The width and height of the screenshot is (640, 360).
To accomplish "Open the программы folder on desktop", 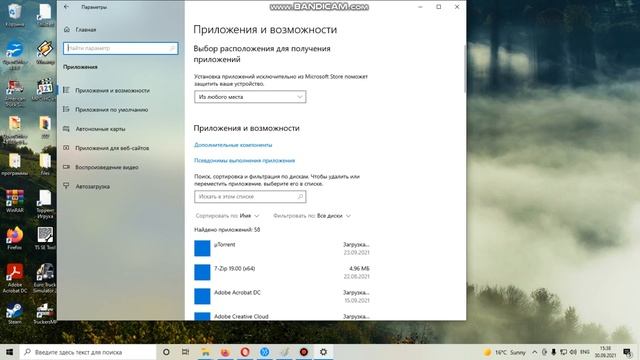I will (x=15, y=164).
